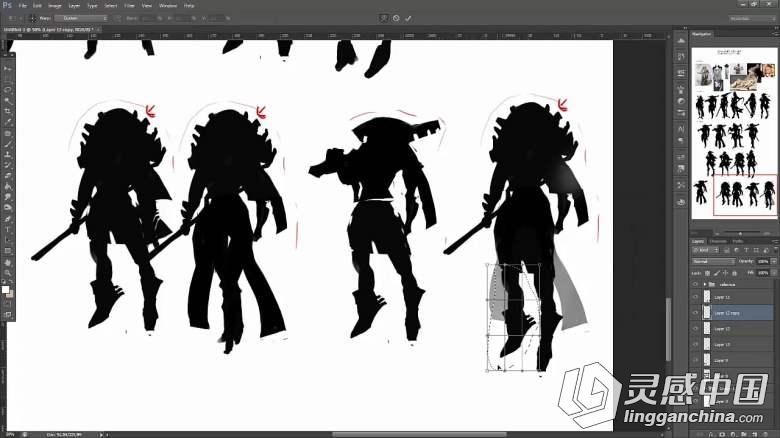Viewport: 780px width, 438px height.
Task: Select the Path Selection tool
Action: [x=7, y=240]
